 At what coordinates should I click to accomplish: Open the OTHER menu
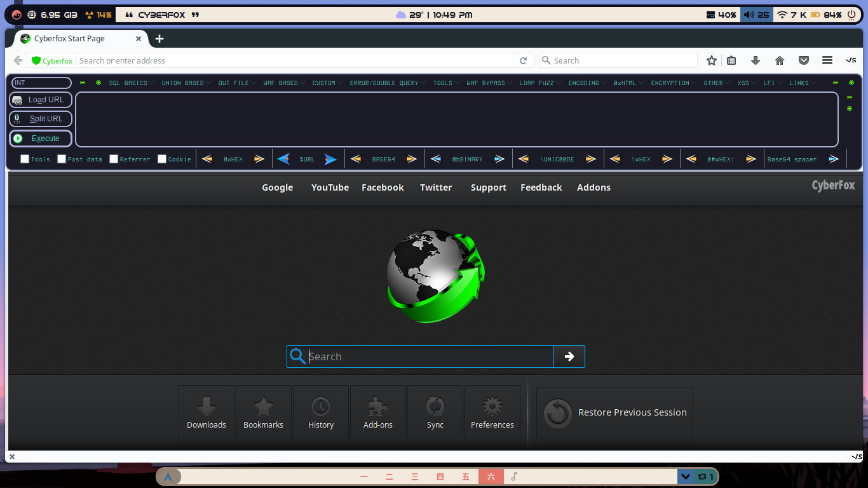(717, 83)
